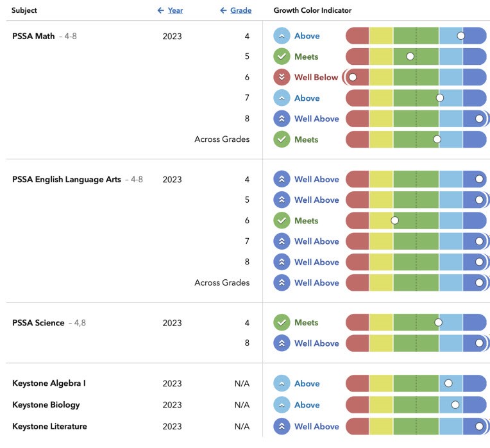Click the Above icon for PSSA Math grade 7
The width and height of the screenshot is (490, 448).
[282, 98]
